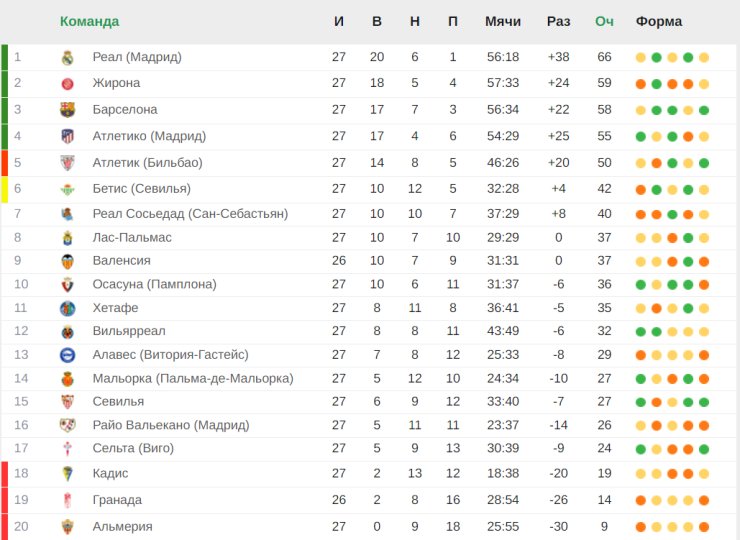
Task: Click Real Madrid's last form dot
Action: click(704, 58)
